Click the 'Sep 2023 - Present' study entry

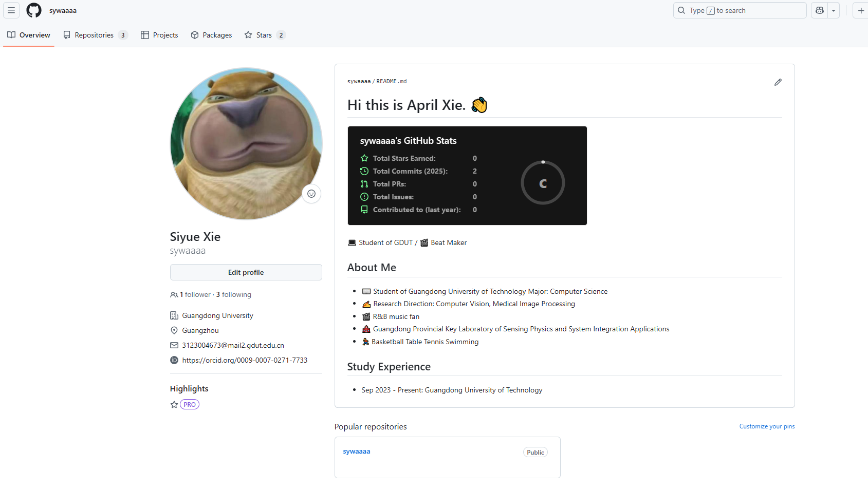[452, 390]
